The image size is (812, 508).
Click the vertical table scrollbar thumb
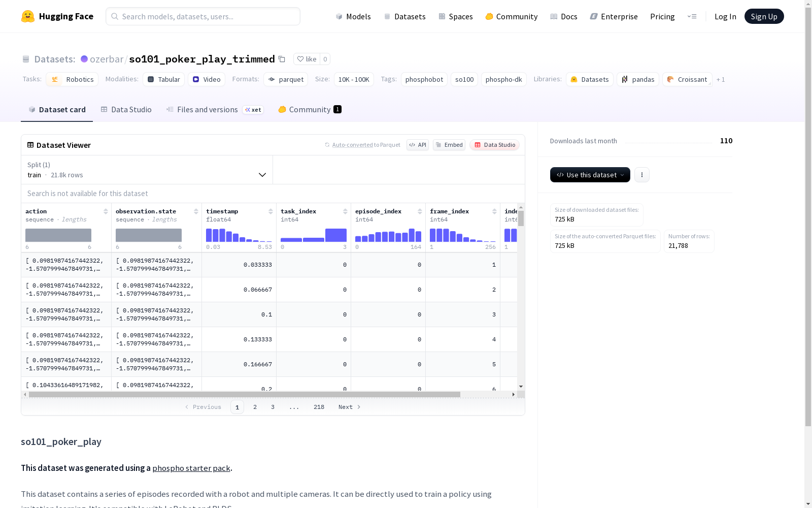click(521, 218)
